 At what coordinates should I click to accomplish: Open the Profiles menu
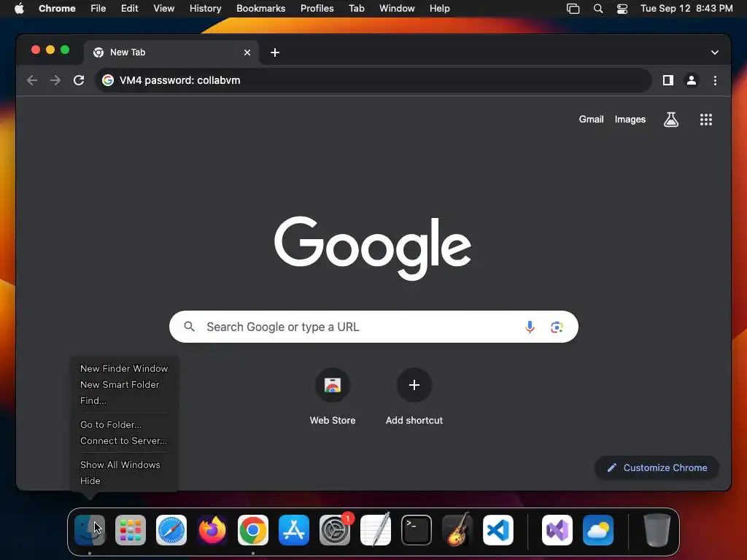317,9
